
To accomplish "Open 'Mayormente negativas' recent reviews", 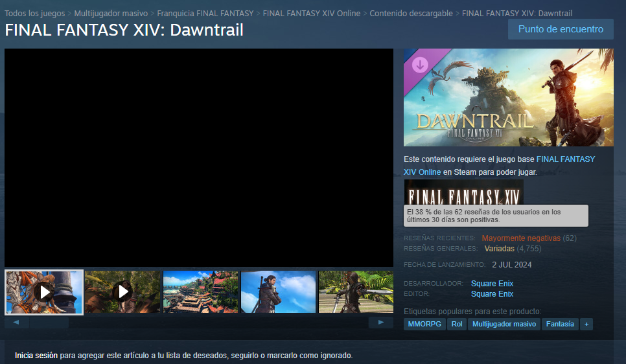I will coord(521,238).
